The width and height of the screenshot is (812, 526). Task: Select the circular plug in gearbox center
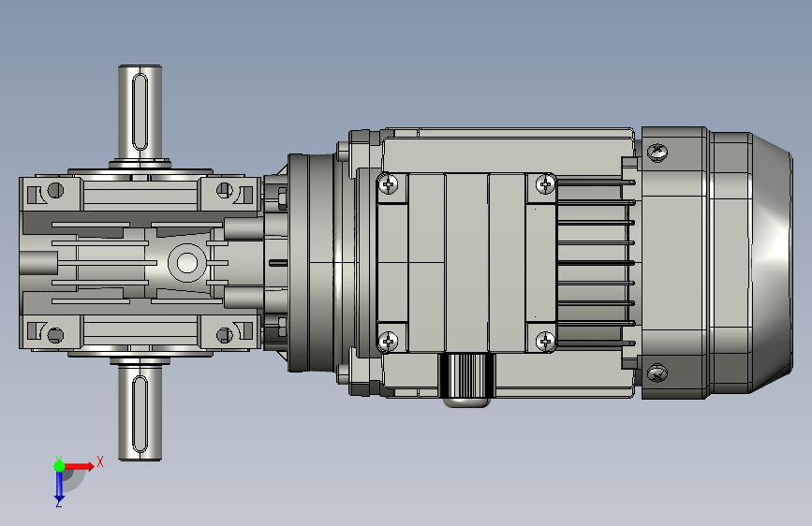click(187, 262)
